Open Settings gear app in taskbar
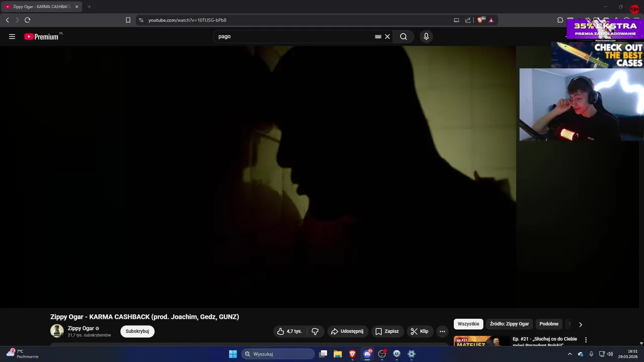644x362 pixels. click(x=411, y=354)
